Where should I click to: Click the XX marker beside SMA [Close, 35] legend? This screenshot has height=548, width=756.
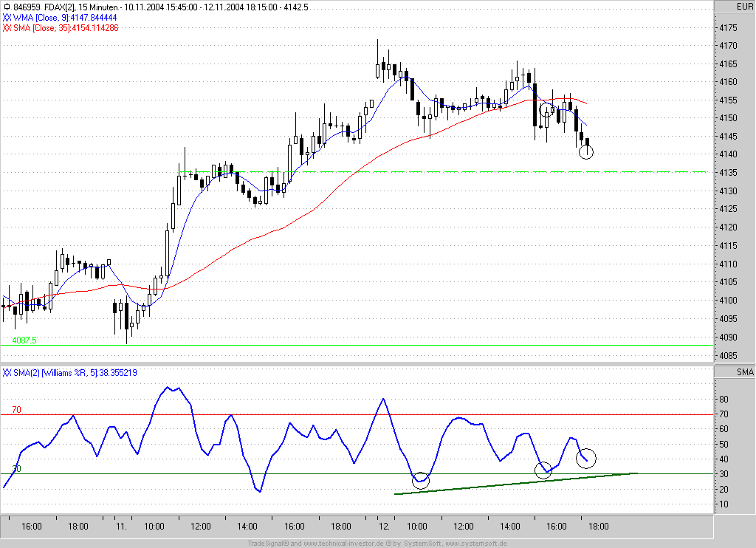(x=7, y=28)
